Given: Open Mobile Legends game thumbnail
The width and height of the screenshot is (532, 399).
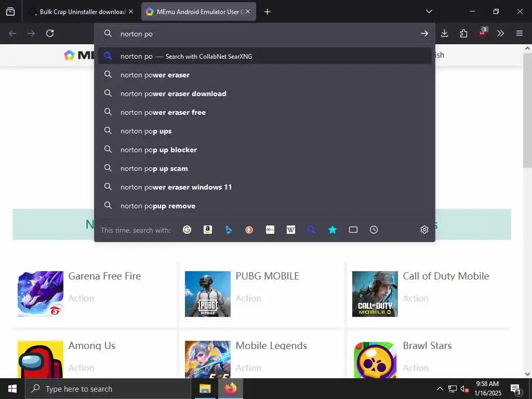Looking at the screenshot, I should [x=208, y=360].
